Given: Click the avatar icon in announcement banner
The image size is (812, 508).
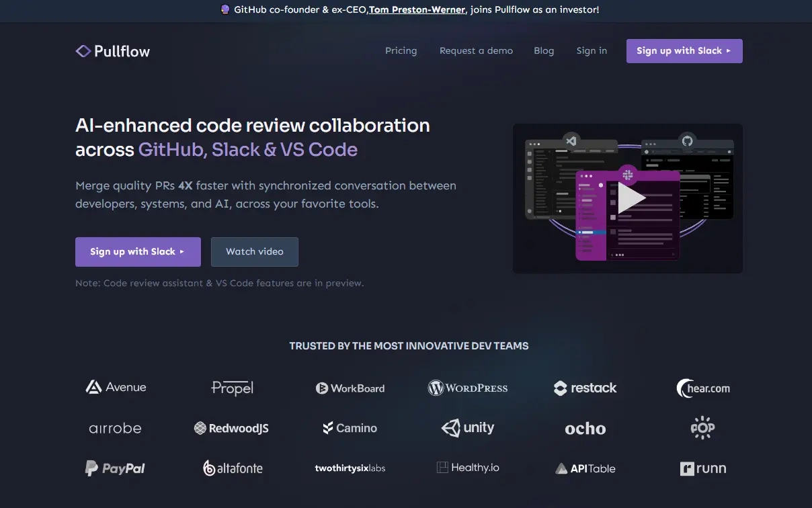Looking at the screenshot, I should point(225,10).
